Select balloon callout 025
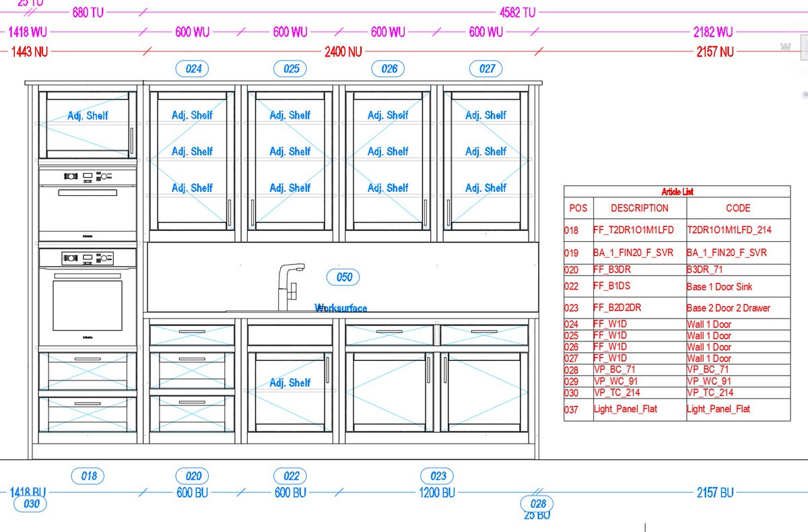The image size is (808, 532). (290, 68)
